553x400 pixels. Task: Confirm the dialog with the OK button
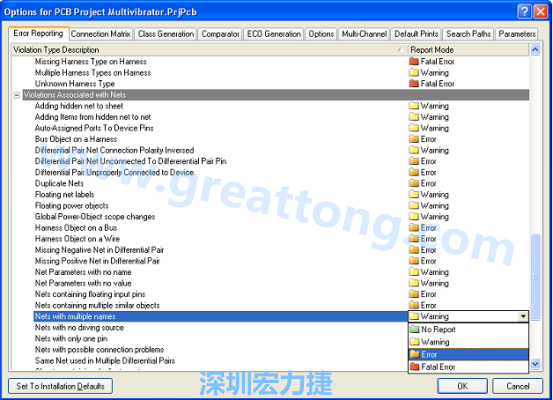coord(462,386)
